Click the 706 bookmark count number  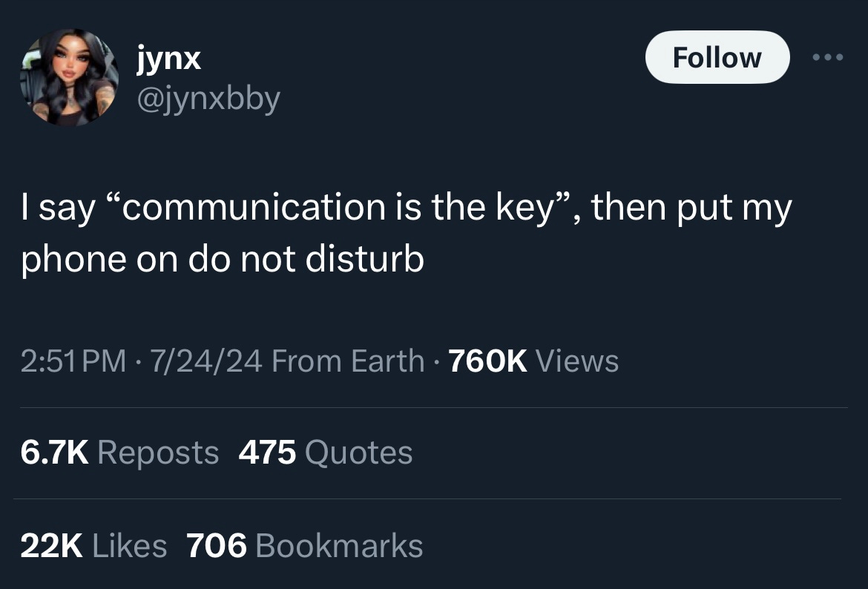tap(217, 546)
